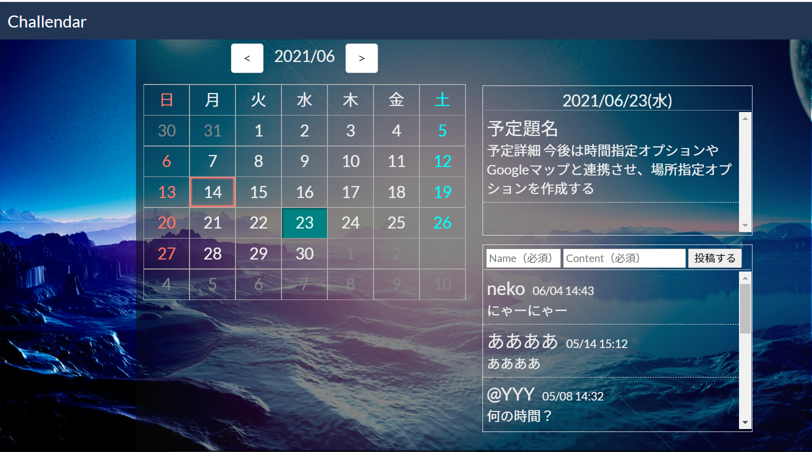The width and height of the screenshot is (812, 452).
Task: Select Wednesday date 30 in June
Action: [304, 254]
